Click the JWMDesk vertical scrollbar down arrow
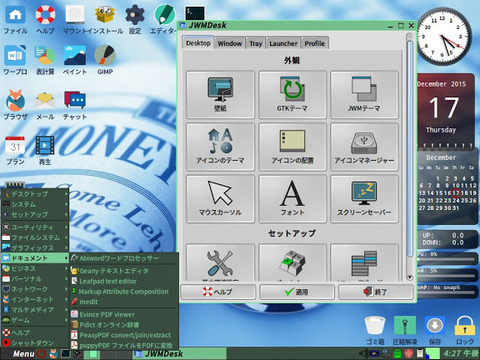The height and width of the screenshot is (360, 480). [410, 277]
